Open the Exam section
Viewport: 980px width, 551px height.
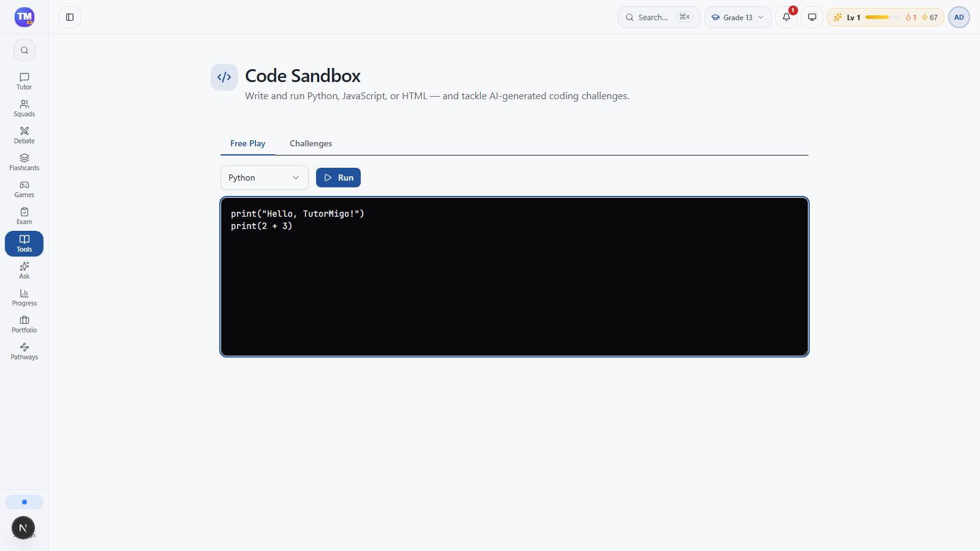pyautogui.click(x=24, y=216)
